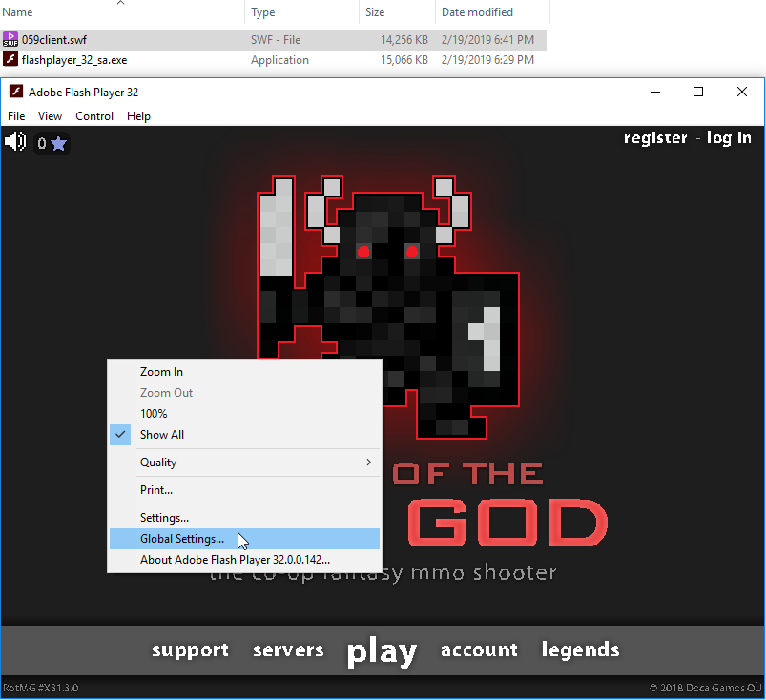This screenshot has height=700, width=766.
Task: Click the 2018 Deca Games copyright text
Action: point(705,688)
